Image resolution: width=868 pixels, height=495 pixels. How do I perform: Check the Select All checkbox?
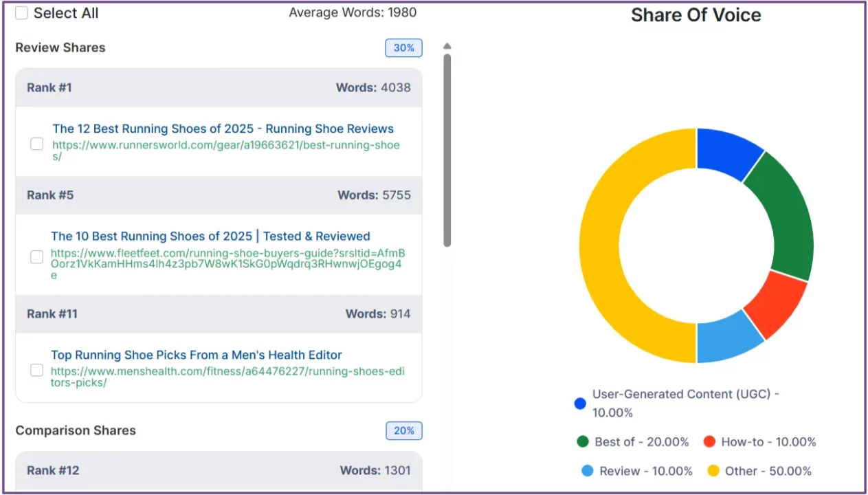click(21, 13)
